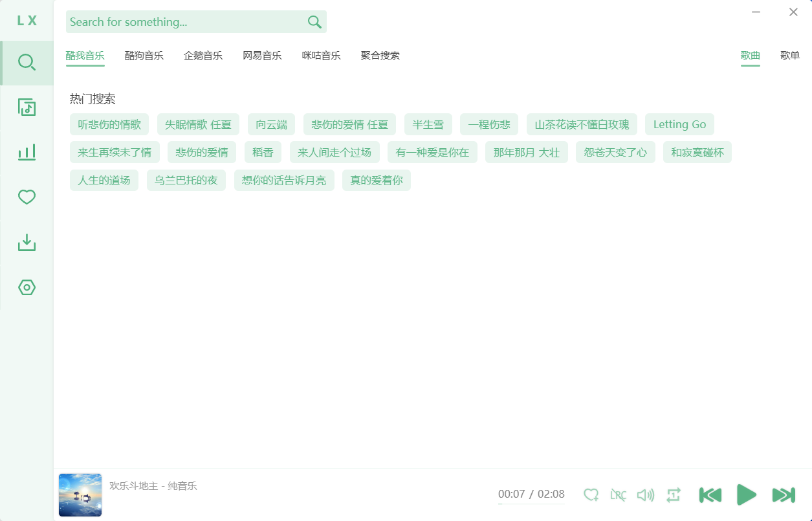Click the playback progress bar
Screen dimensions: 812x521
(x=531, y=504)
